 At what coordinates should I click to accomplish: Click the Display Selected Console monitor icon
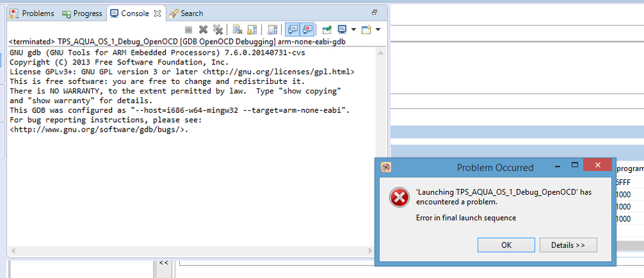pyautogui.click(x=342, y=30)
